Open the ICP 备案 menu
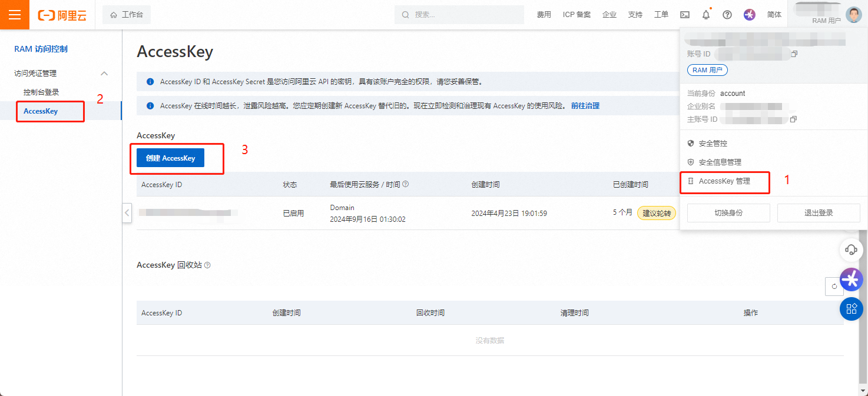This screenshot has width=868, height=396. (x=577, y=15)
